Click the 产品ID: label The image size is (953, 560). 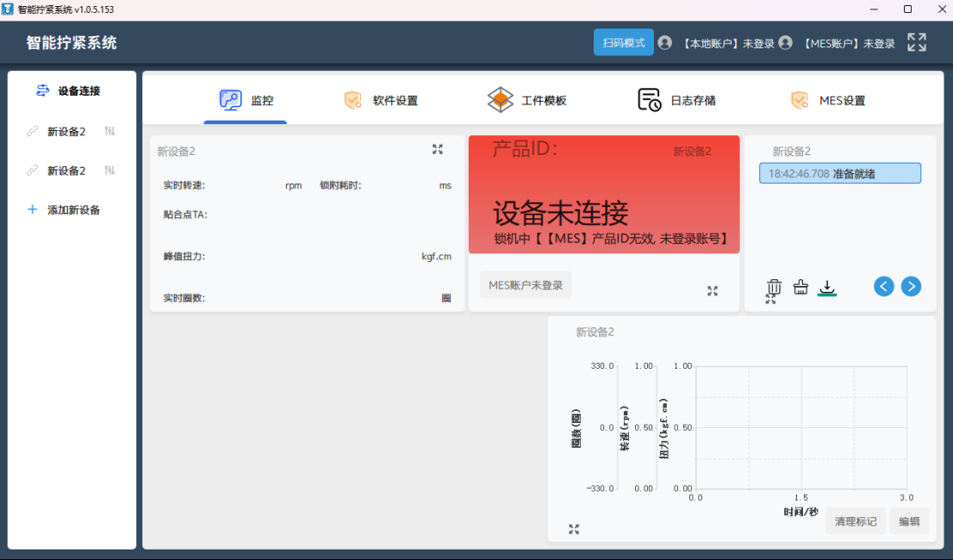click(525, 149)
